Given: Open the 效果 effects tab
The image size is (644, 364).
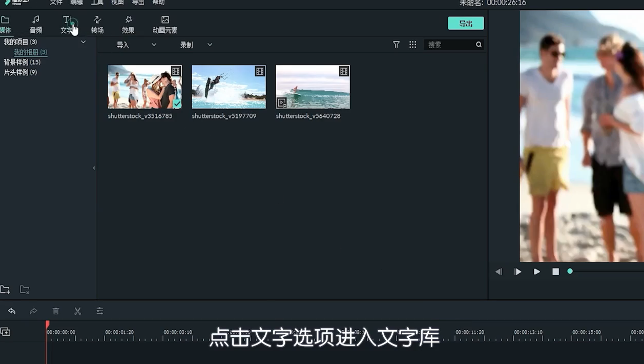Looking at the screenshot, I should tap(128, 25).
